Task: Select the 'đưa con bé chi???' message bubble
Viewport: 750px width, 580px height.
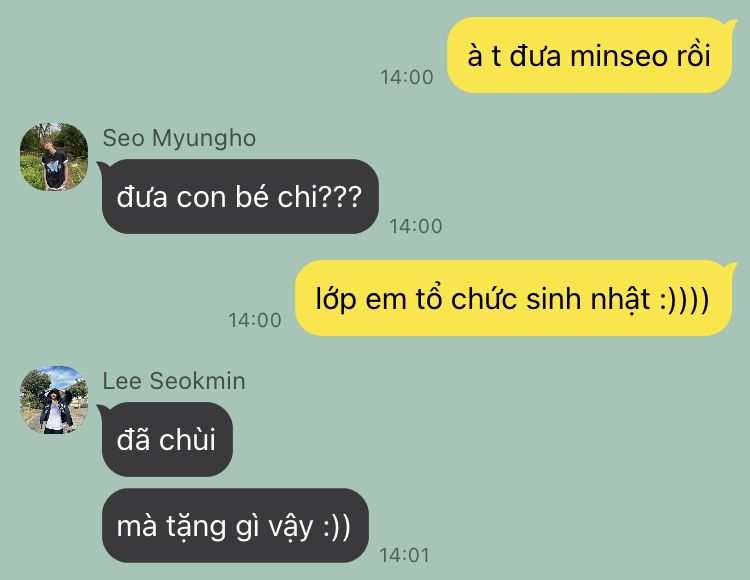Action: (x=240, y=197)
